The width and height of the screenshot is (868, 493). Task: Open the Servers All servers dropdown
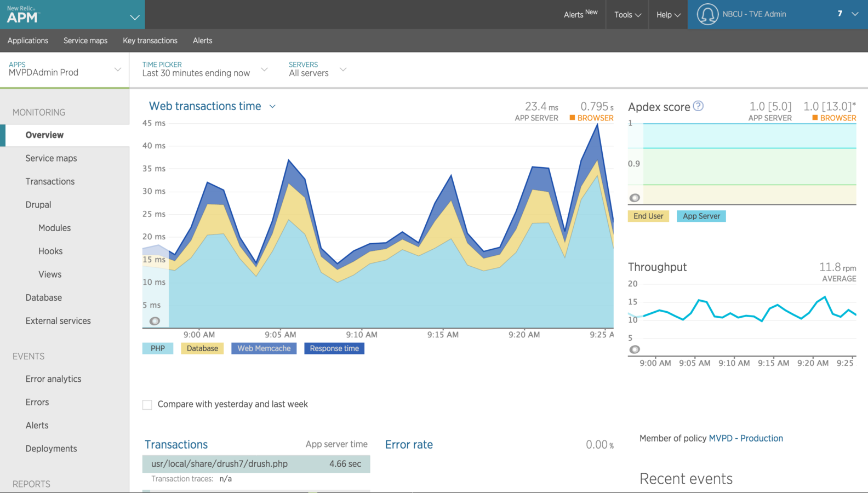pyautogui.click(x=318, y=69)
